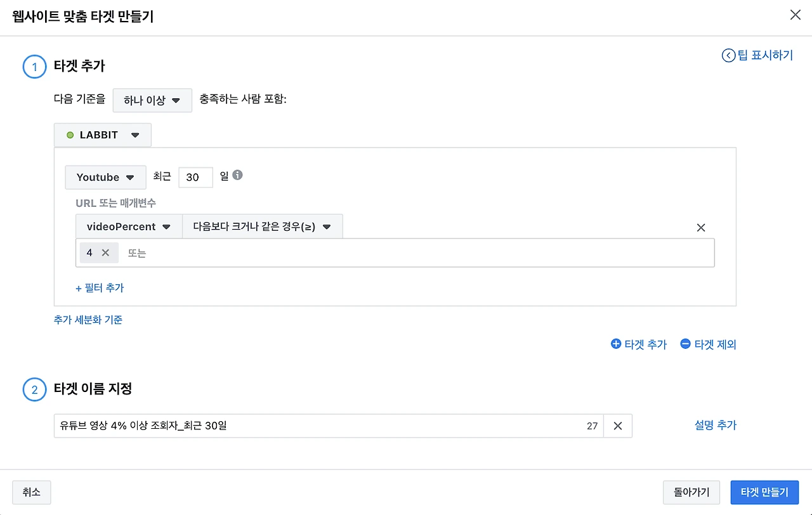The image size is (812, 515).
Task: Click the plus icon for 타겟 추가
Action: (615, 344)
